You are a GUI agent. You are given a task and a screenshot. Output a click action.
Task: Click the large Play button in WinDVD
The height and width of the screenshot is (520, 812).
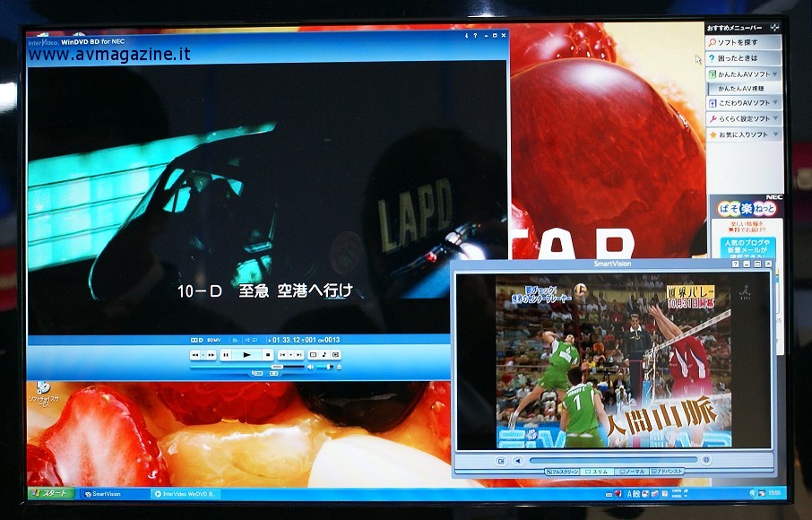(x=246, y=355)
